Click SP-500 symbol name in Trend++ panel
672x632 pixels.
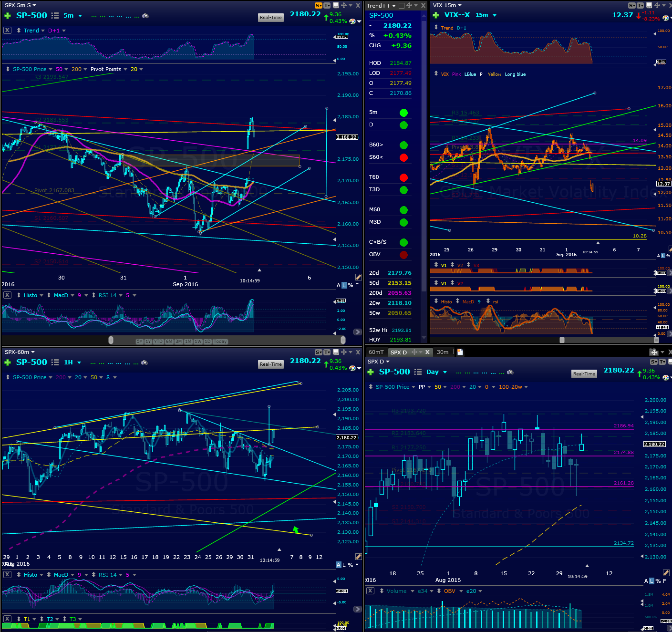coord(381,15)
